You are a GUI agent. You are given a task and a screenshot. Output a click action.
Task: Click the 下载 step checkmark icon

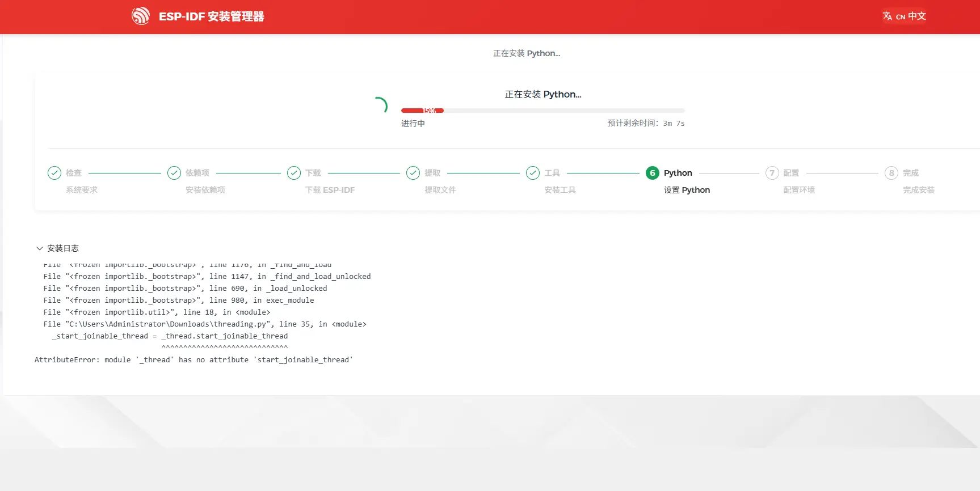coord(294,173)
